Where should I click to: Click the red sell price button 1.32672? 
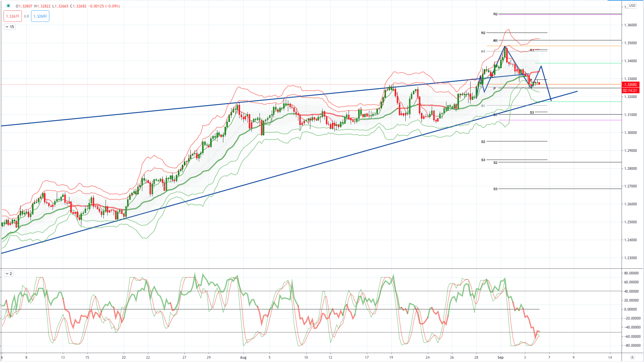point(13,16)
